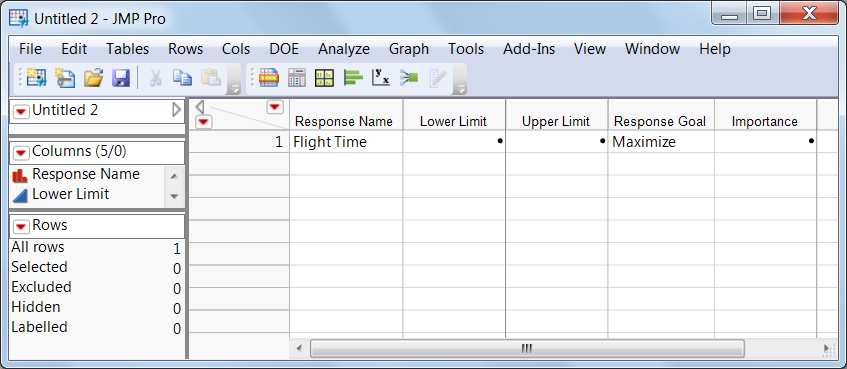Click the New Script toolbar icon
Viewport: 847px width, 369px height.
pyautogui.click(x=65, y=79)
